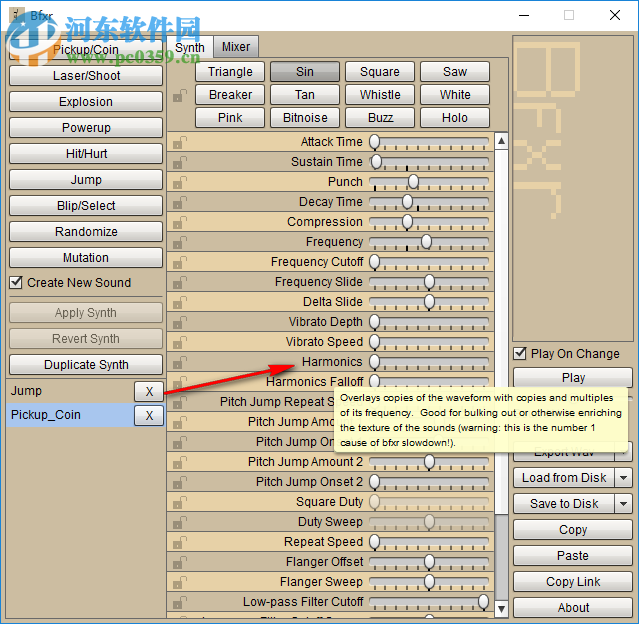
Task: Toggle lock icon beside Punch
Action: (x=179, y=182)
